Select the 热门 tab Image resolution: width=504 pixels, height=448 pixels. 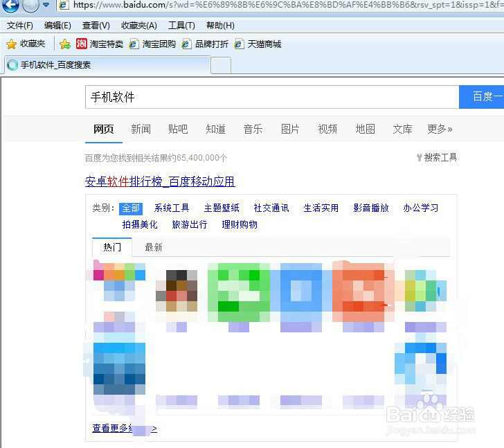[112, 247]
